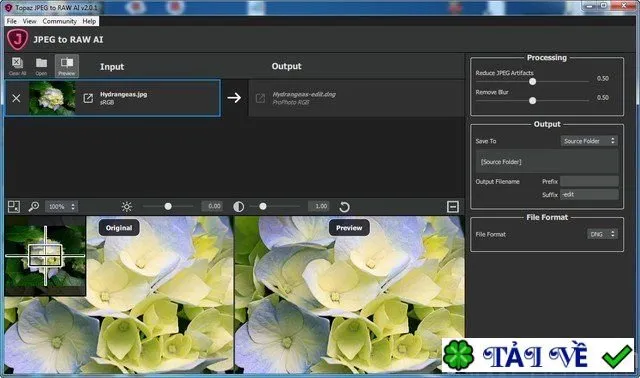Click the navigator thumbnail viewport box
The width and height of the screenshot is (640, 378).
tap(45, 255)
